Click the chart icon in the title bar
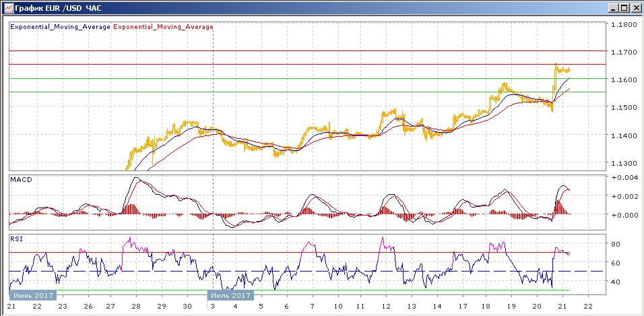644x316 pixels. [x=7, y=7]
